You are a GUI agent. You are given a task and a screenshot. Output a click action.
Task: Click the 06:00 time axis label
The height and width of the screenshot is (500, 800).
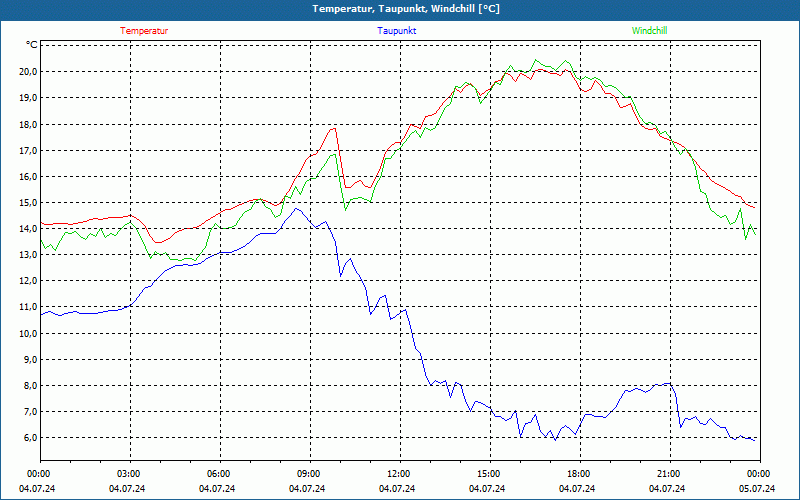(x=220, y=474)
